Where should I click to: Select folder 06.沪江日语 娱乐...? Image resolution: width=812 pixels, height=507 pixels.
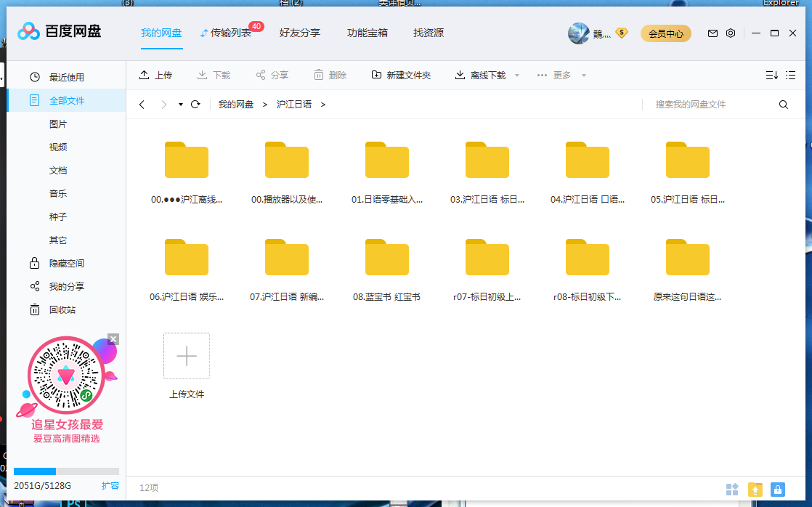187,270
